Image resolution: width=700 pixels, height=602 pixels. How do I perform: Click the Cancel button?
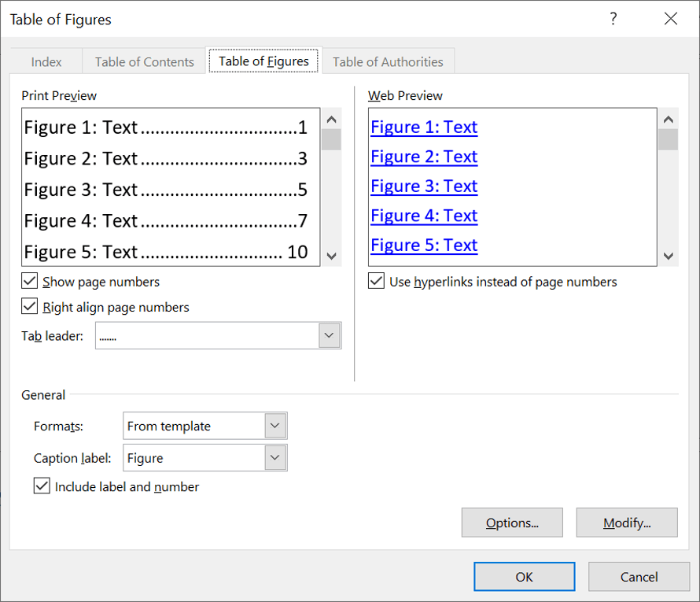[639, 577]
